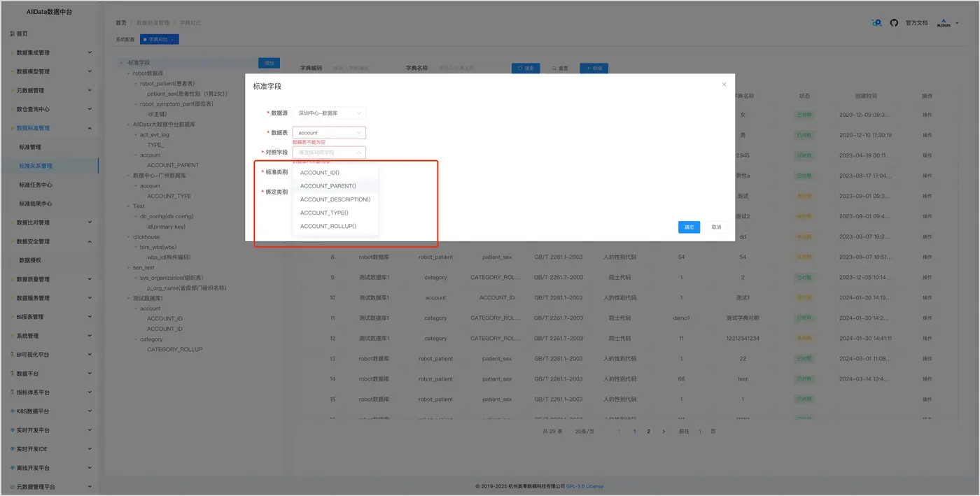980x496 pixels.
Task: Choose ACCOUNT_TYPE() from the field list
Action: [x=335, y=213]
